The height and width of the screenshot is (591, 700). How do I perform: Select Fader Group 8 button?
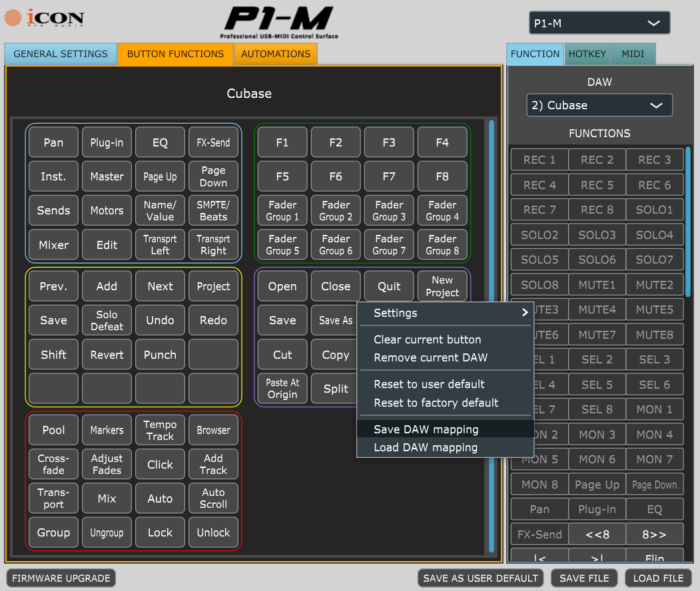(442, 244)
